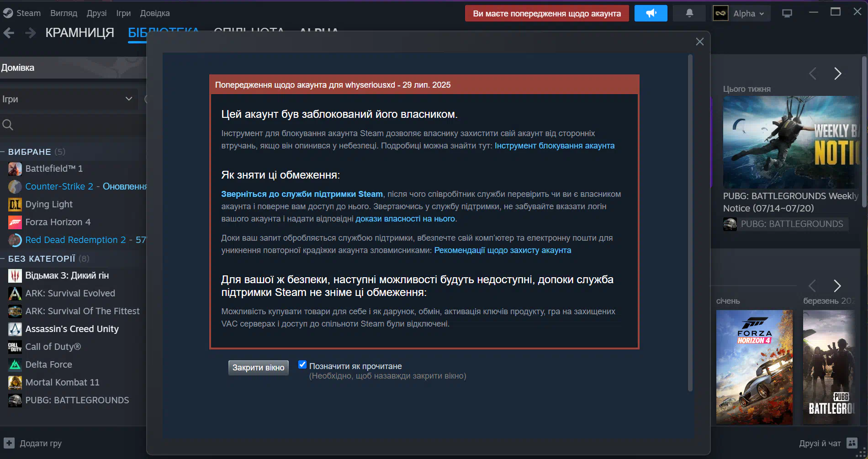Viewport: 868px width, 459px height.
Task: Select ARK: Survival Evolved icon
Action: pyautogui.click(x=15, y=294)
